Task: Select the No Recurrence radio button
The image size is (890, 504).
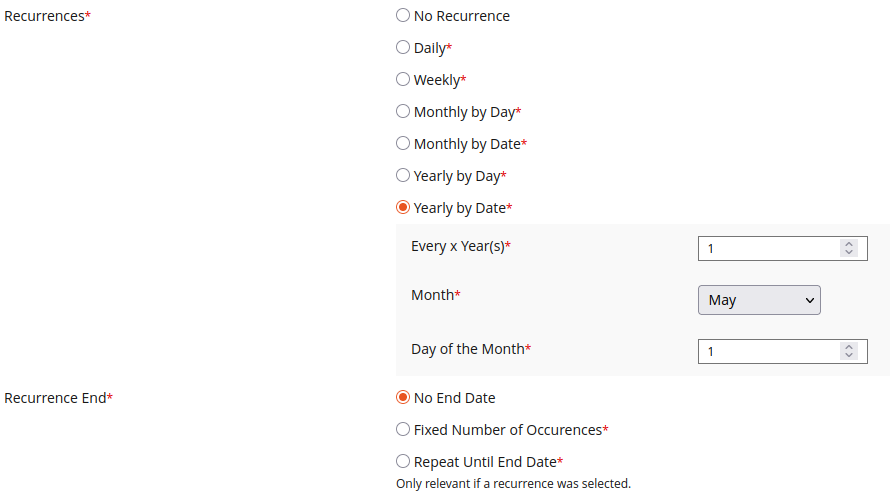Action: tap(403, 16)
